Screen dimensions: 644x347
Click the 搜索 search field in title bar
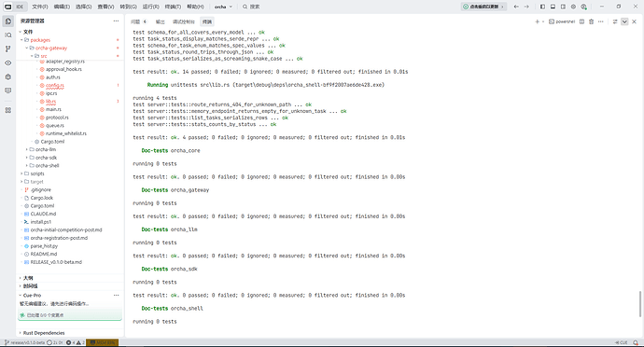click(251, 7)
